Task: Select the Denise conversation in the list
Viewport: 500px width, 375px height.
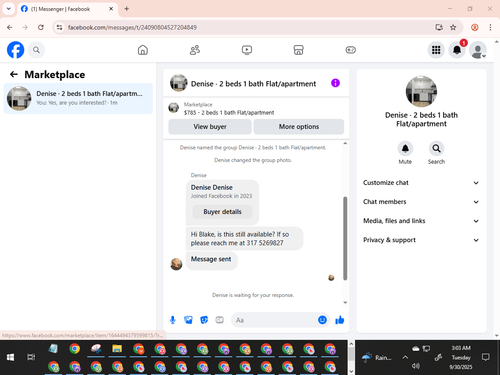Action: tap(78, 98)
